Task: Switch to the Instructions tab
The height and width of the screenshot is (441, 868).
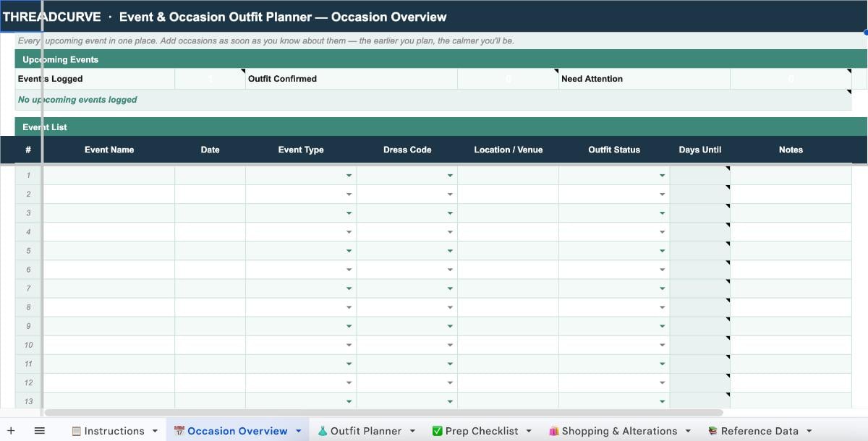Action: [116, 430]
